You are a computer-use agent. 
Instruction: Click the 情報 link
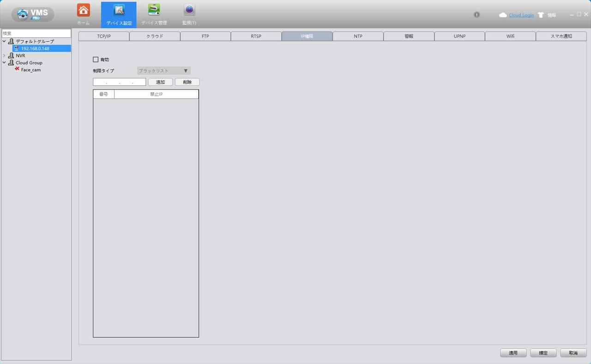click(552, 15)
